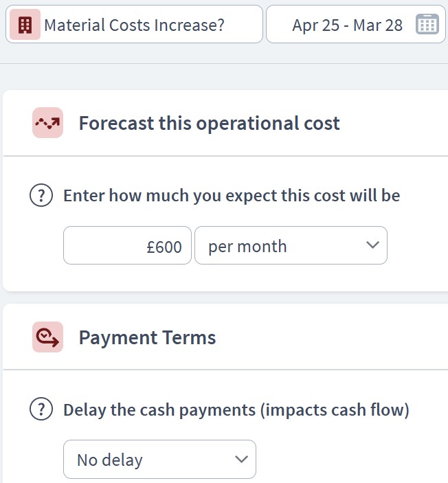
Task: Select the 'Mar 28' end date text
Action: [x=378, y=25]
